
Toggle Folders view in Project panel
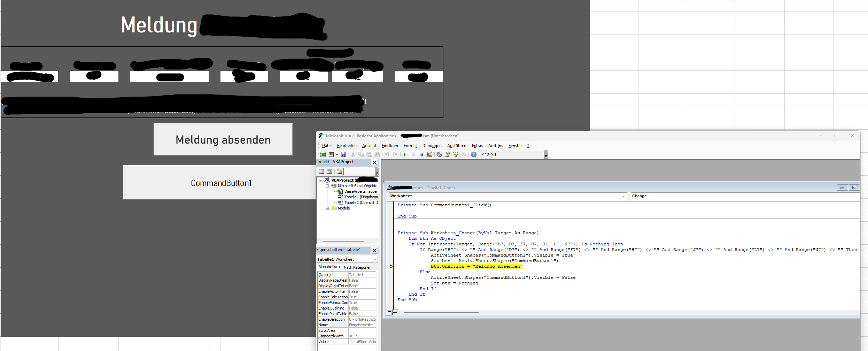tap(340, 171)
